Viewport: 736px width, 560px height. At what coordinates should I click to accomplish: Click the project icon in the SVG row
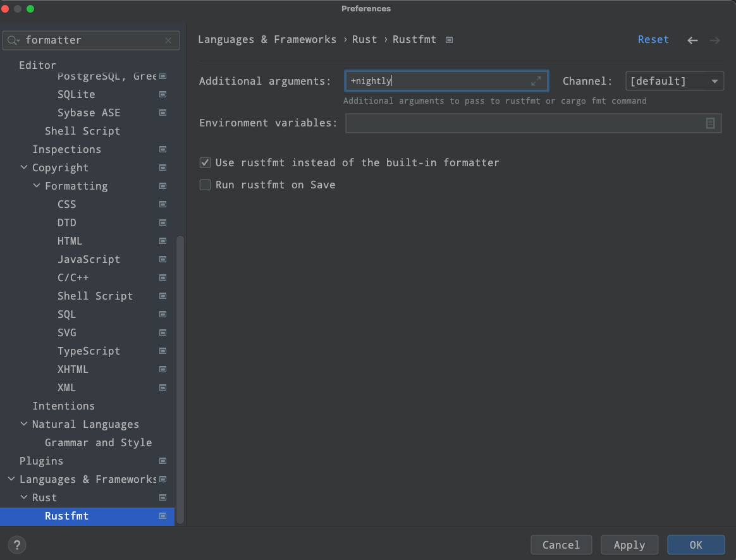click(x=163, y=332)
